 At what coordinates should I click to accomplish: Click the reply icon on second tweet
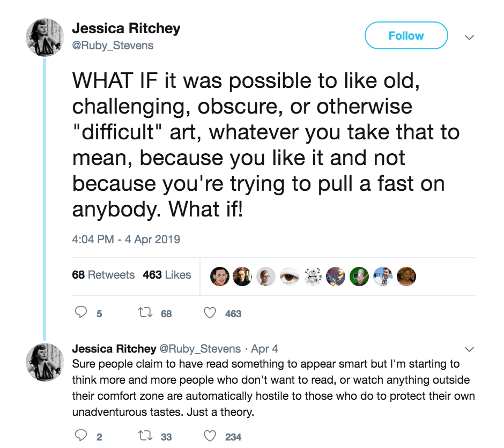coord(80,436)
